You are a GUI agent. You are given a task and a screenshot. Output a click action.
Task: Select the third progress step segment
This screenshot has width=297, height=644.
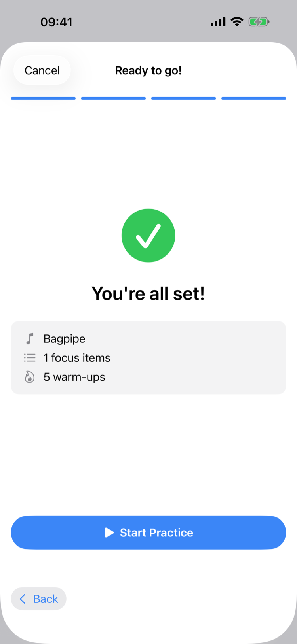coord(183,98)
